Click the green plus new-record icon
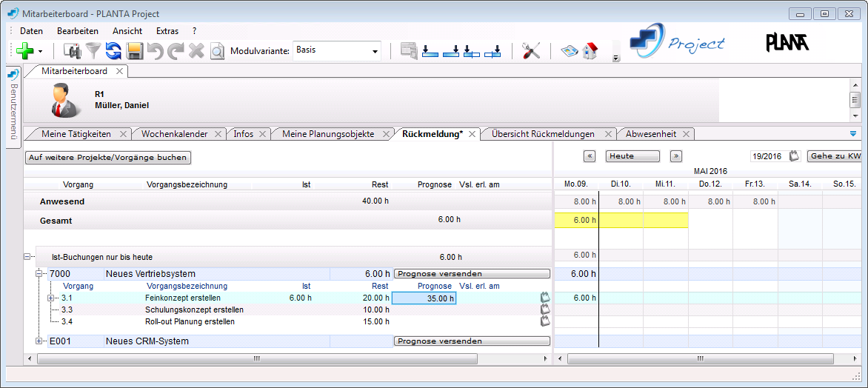Screen dimensions: 868x388 [x=24, y=50]
